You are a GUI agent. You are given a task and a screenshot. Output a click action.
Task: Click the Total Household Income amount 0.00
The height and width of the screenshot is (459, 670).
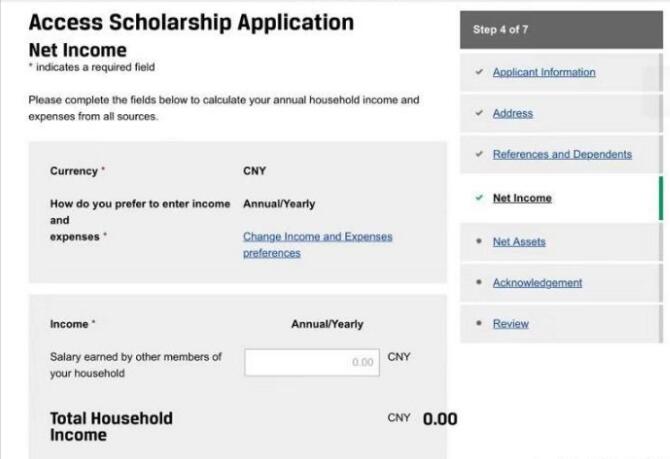pos(440,419)
